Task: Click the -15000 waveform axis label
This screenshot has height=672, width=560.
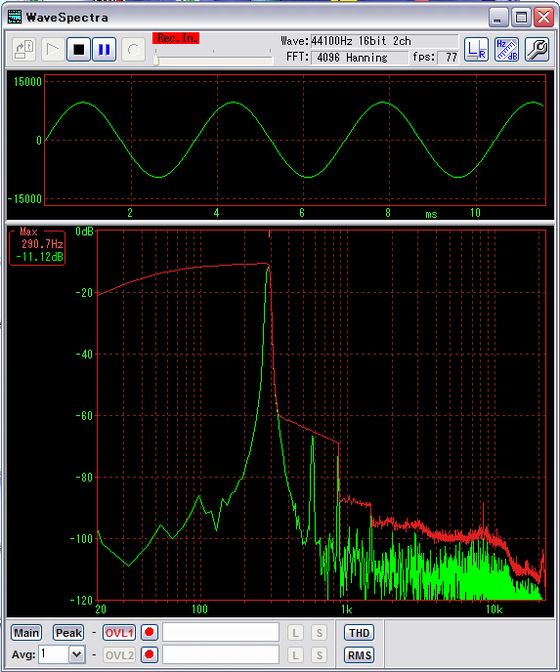Action: click(25, 199)
